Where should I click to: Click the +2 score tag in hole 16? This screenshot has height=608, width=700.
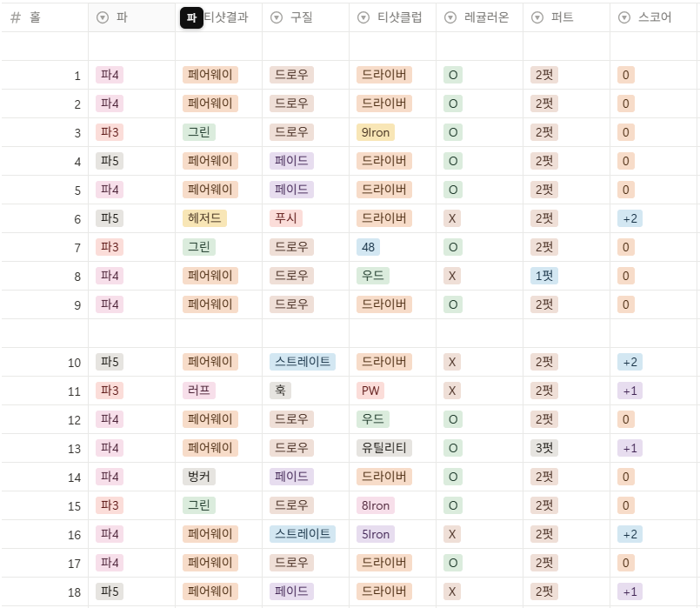tap(630, 534)
